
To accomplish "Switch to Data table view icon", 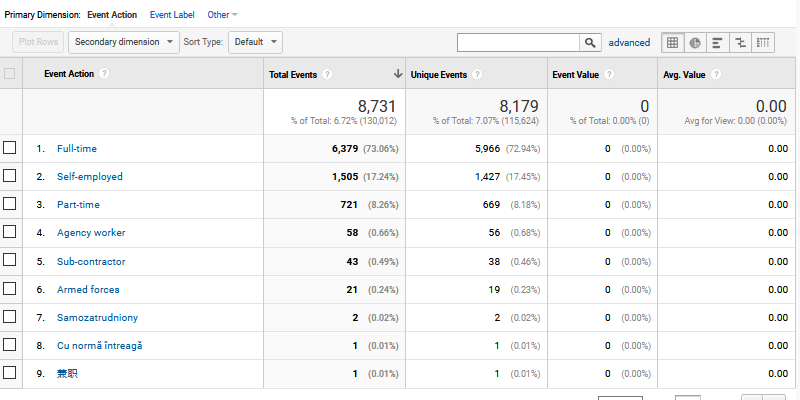I will pos(673,42).
